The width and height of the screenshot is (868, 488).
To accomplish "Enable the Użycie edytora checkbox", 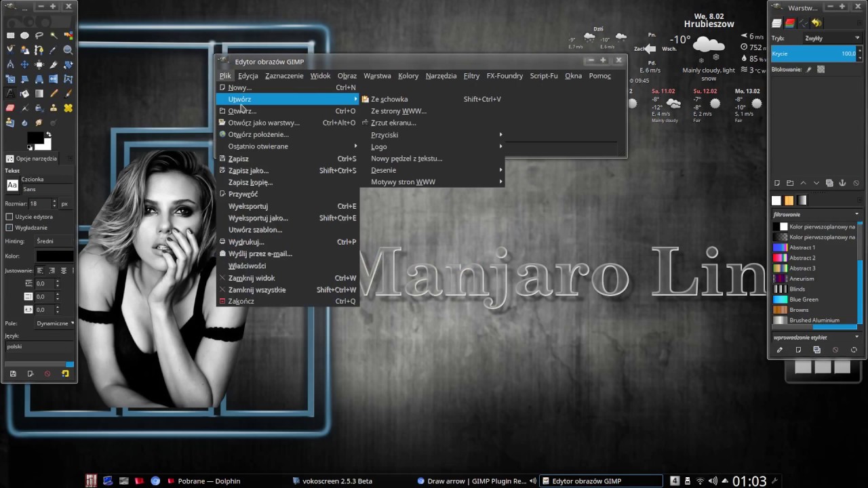I will coord(9,217).
